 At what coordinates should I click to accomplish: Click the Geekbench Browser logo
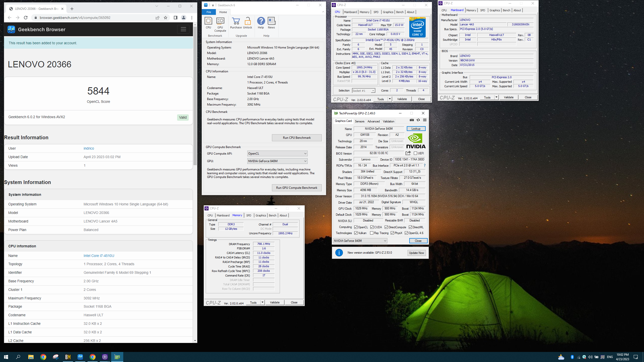pyautogui.click(x=11, y=29)
